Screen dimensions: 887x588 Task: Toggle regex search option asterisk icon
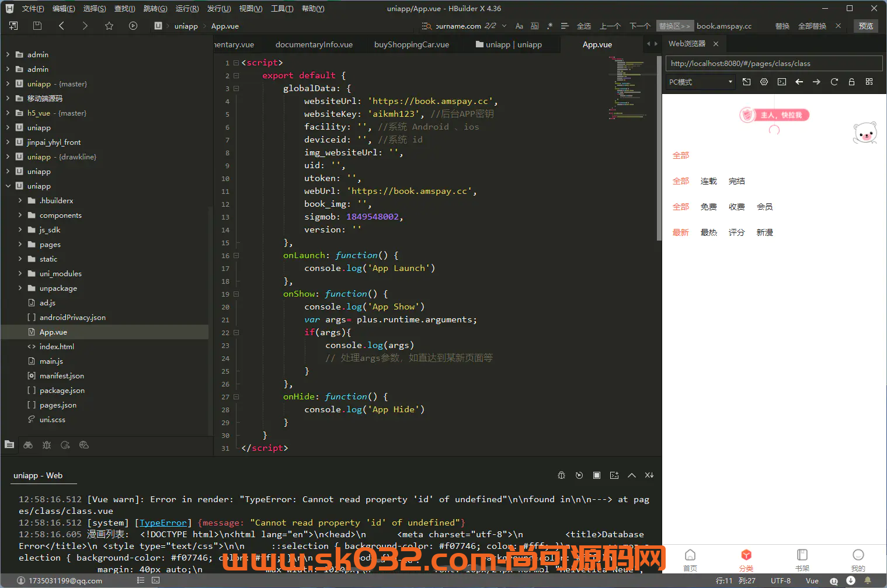point(549,26)
